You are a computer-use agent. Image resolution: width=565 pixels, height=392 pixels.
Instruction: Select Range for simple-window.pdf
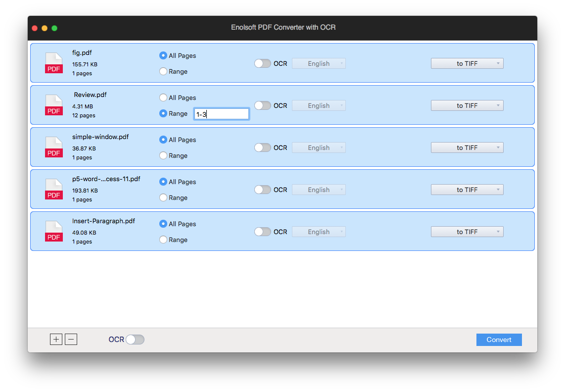163,155
